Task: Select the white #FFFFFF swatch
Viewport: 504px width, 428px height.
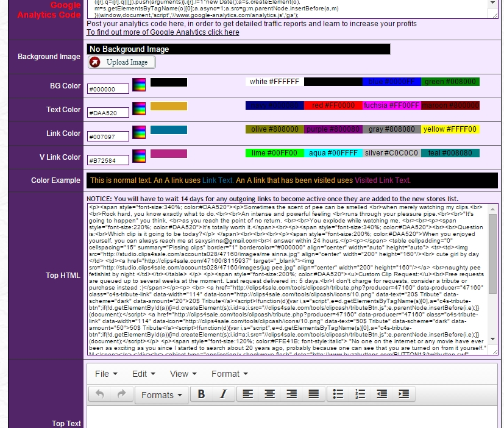Action: tap(274, 82)
